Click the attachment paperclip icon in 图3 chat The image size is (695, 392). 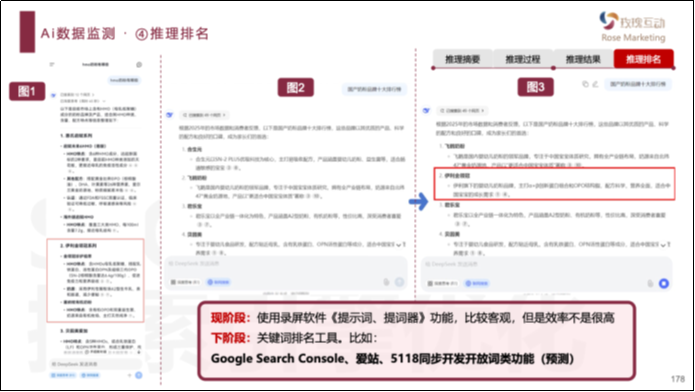650,283
